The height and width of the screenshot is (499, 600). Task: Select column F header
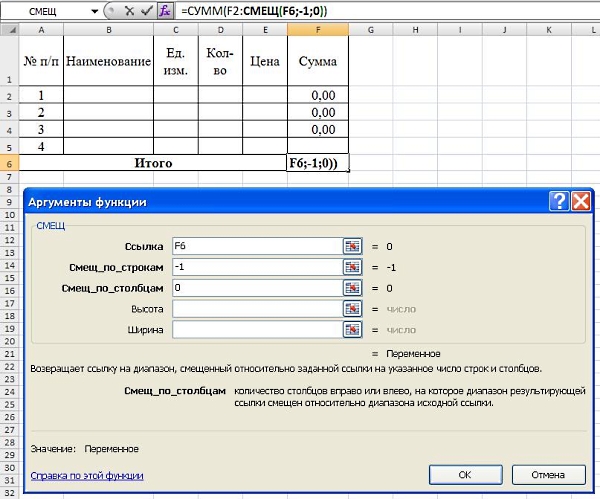(317, 31)
